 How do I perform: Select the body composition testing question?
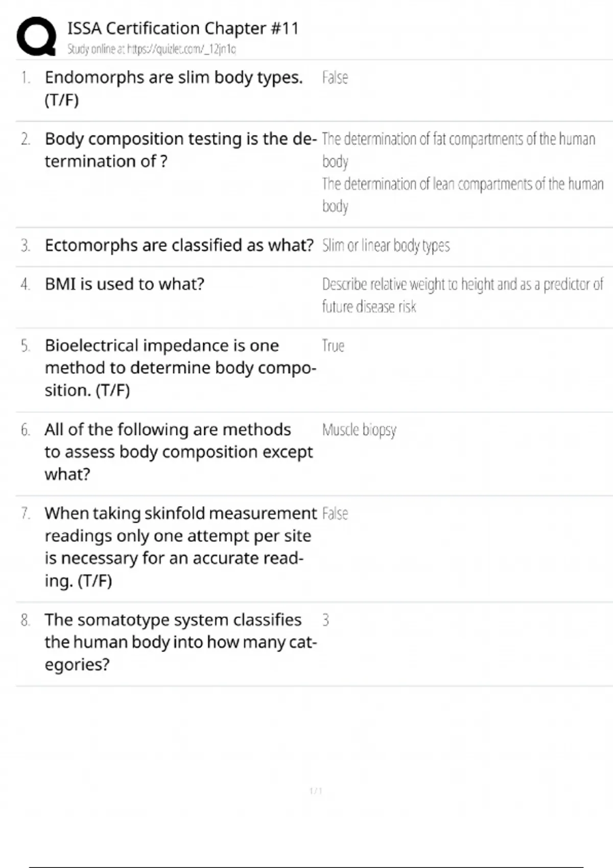(x=180, y=150)
